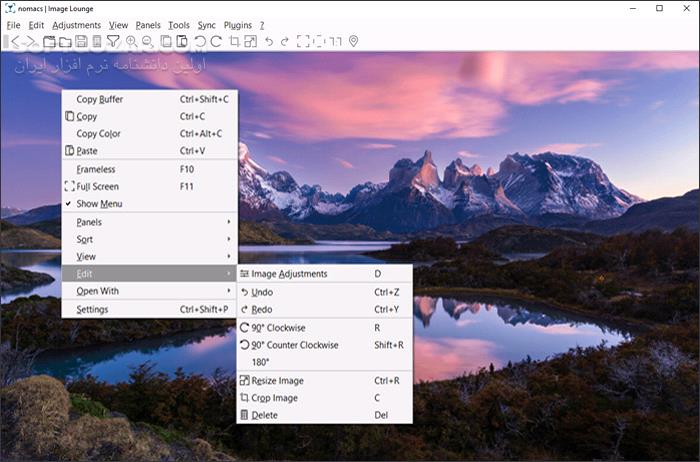Click the GPS location pin icon
700x462 pixels.
(353, 41)
